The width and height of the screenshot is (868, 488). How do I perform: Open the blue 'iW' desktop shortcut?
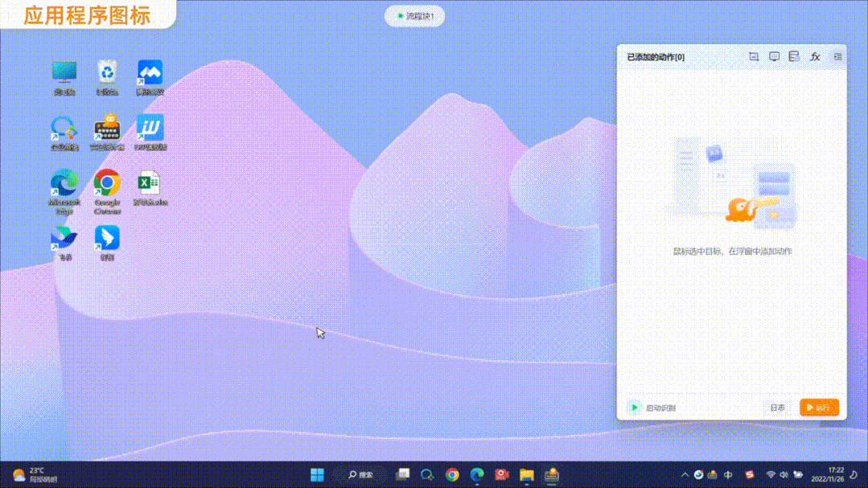pyautogui.click(x=150, y=133)
